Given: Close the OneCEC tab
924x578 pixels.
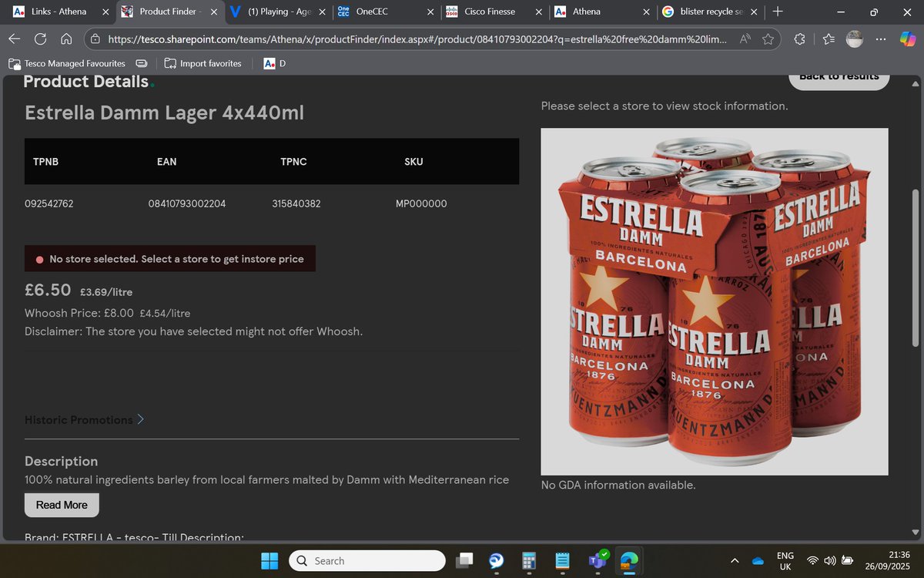Looking at the screenshot, I should coord(430,12).
